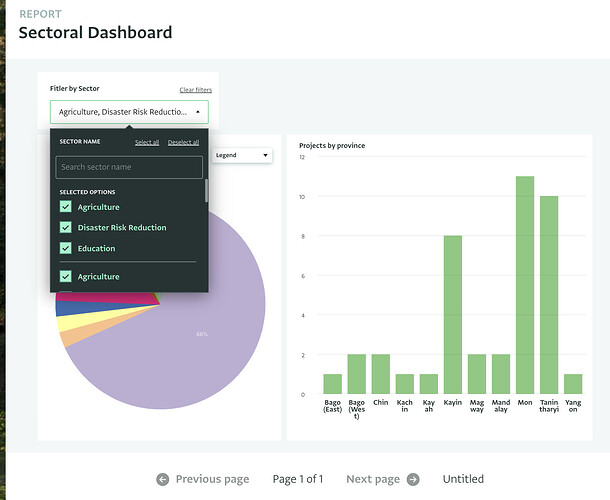Viewport: 610px width, 500px height.
Task: Uncheck the Disaster Risk Reduction checkbox
Action: point(66,227)
